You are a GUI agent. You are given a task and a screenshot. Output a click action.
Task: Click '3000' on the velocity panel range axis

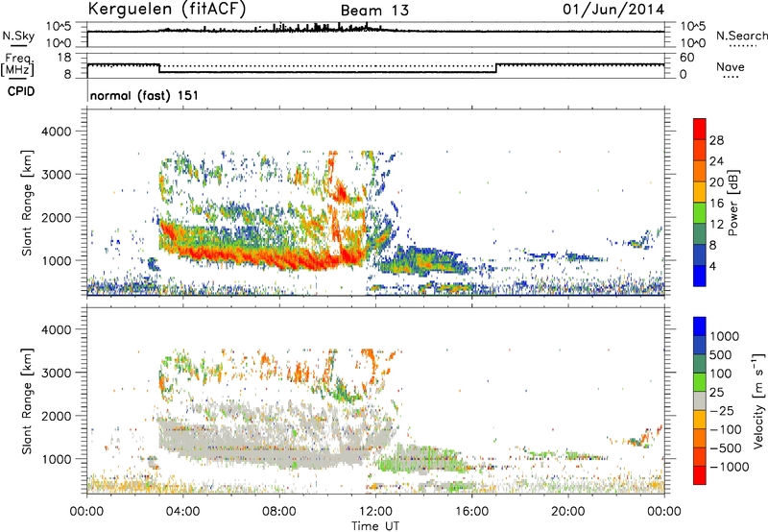(x=57, y=373)
